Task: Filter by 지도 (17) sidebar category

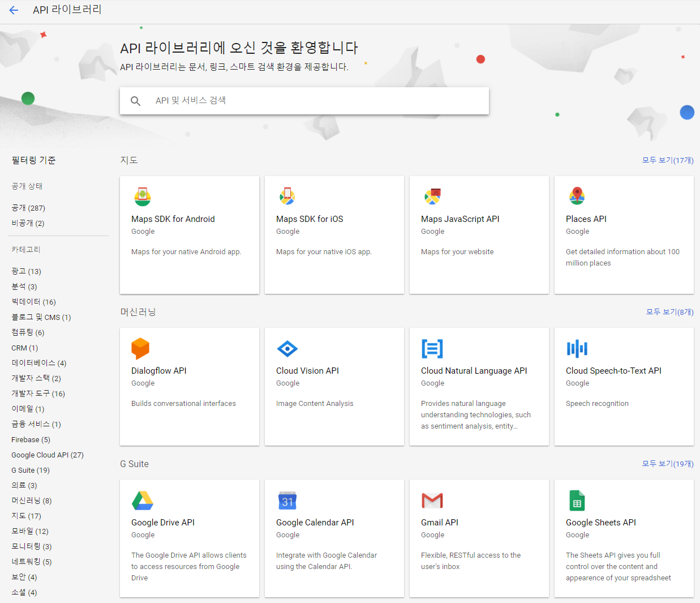Action: coord(26,516)
